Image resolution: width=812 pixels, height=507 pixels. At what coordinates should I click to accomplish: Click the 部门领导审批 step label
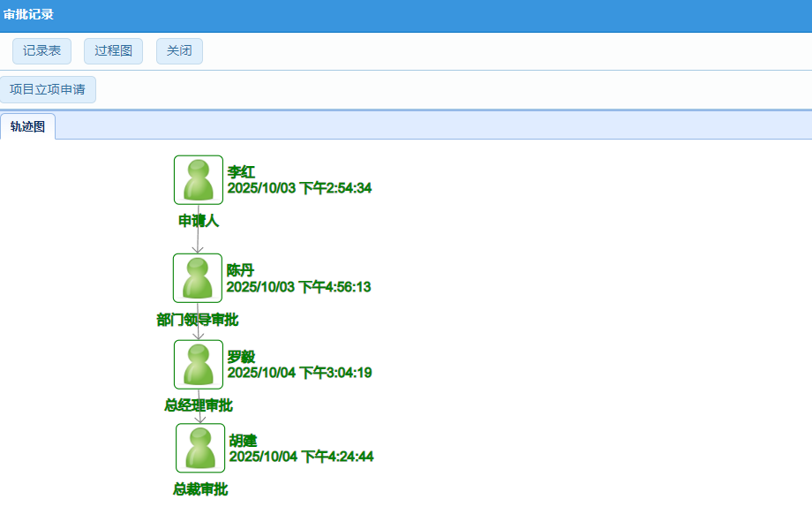tap(198, 320)
